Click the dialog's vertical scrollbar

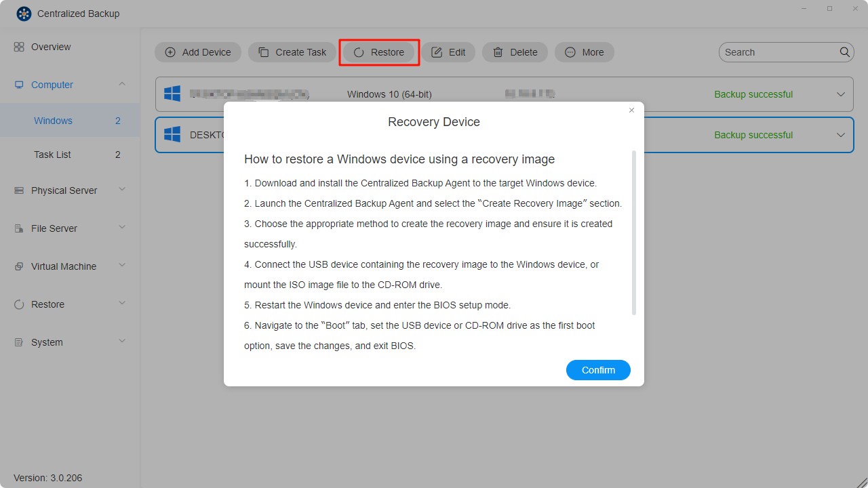[x=634, y=232]
